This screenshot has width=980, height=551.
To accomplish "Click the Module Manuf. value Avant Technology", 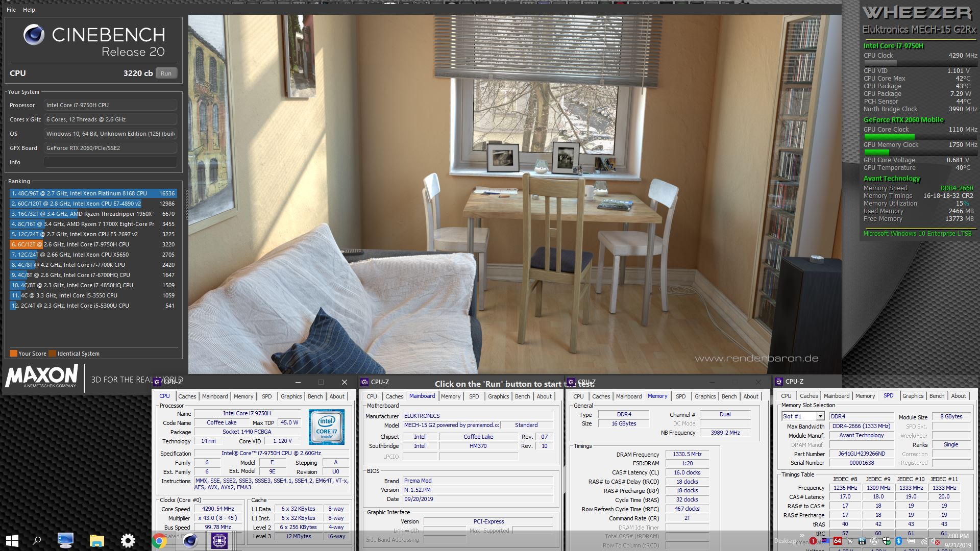I will [x=862, y=435].
